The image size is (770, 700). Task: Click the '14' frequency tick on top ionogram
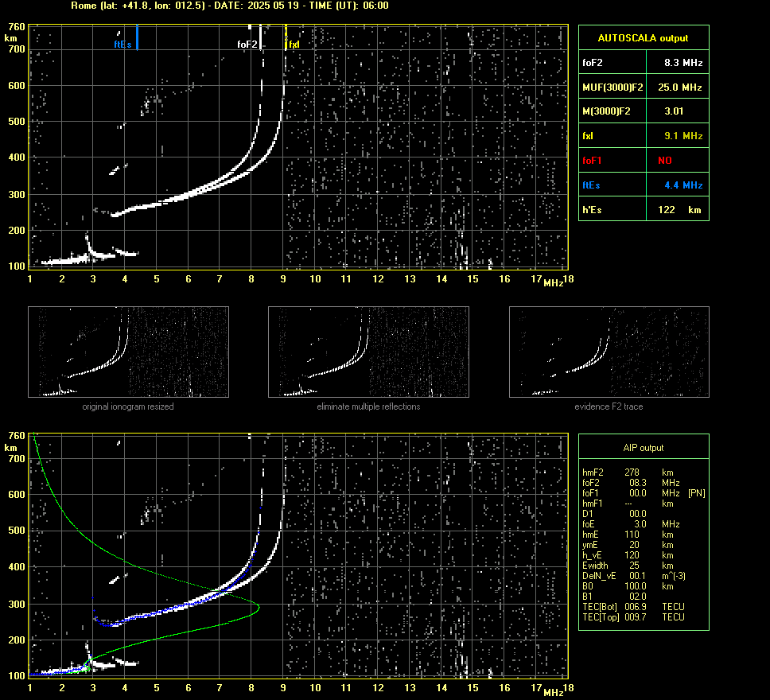coord(441,279)
